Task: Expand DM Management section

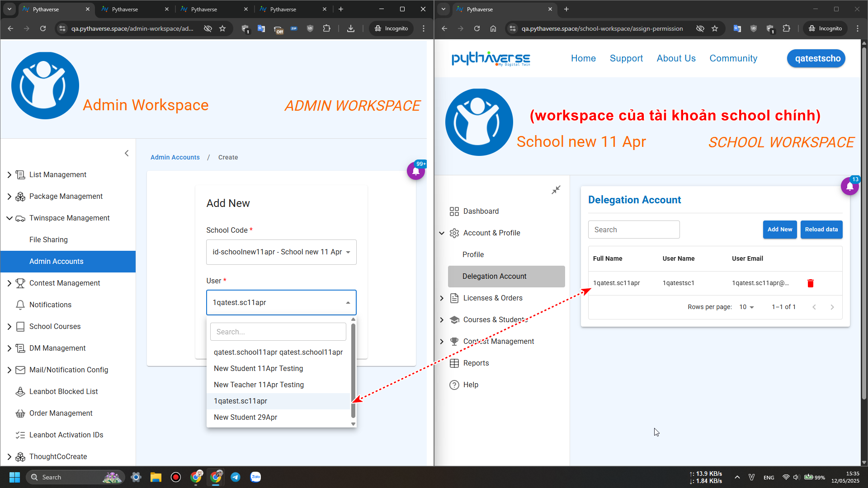Action: (9, 348)
